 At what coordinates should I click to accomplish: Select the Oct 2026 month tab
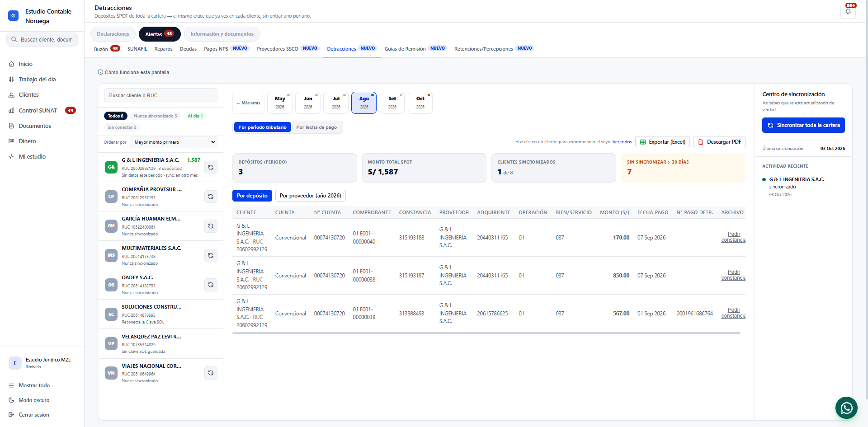click(420, 103)
